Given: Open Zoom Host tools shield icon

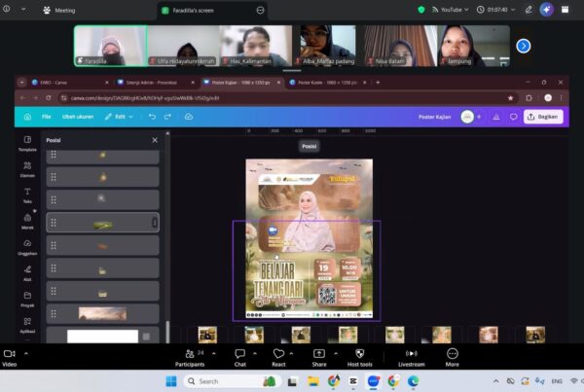Looking at the screenshot, I should click(x=359, y=354).
